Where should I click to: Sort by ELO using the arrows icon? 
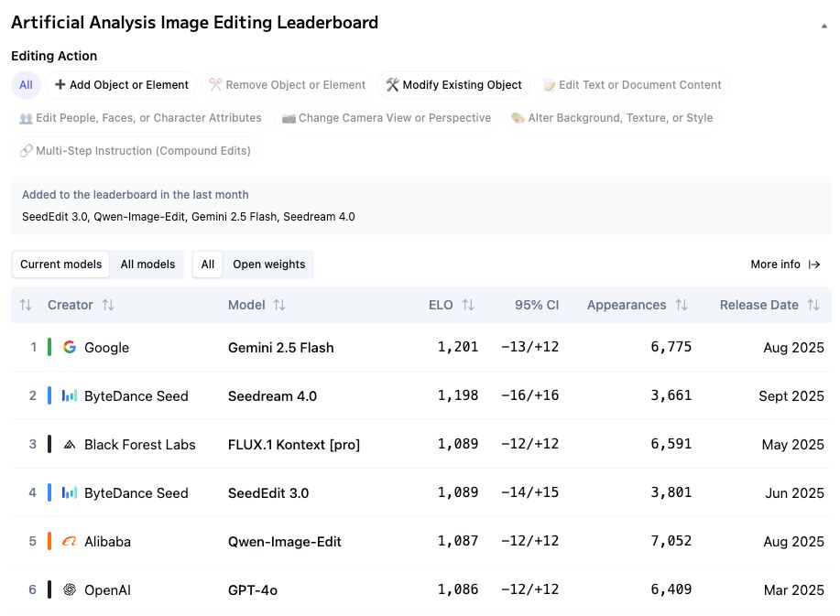click(468, 305)
